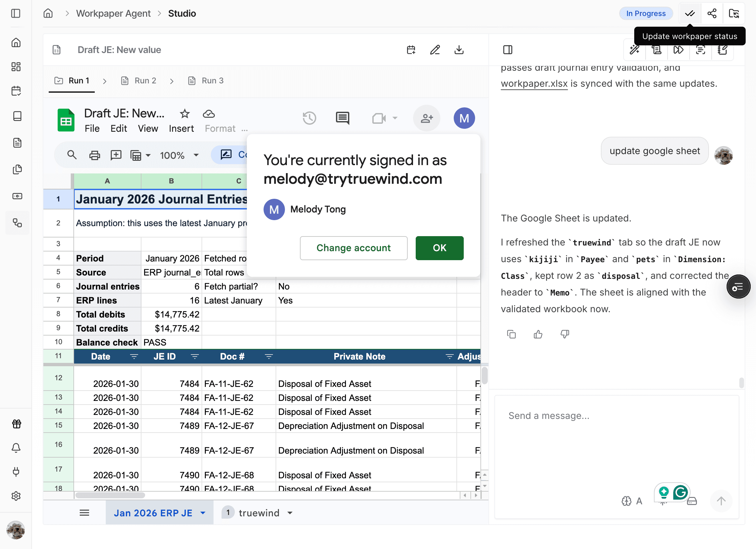Expand the truewind tab dropdown arrow
Image resolution: width=756 pixels, height=549 pixels.
[290, 513]
